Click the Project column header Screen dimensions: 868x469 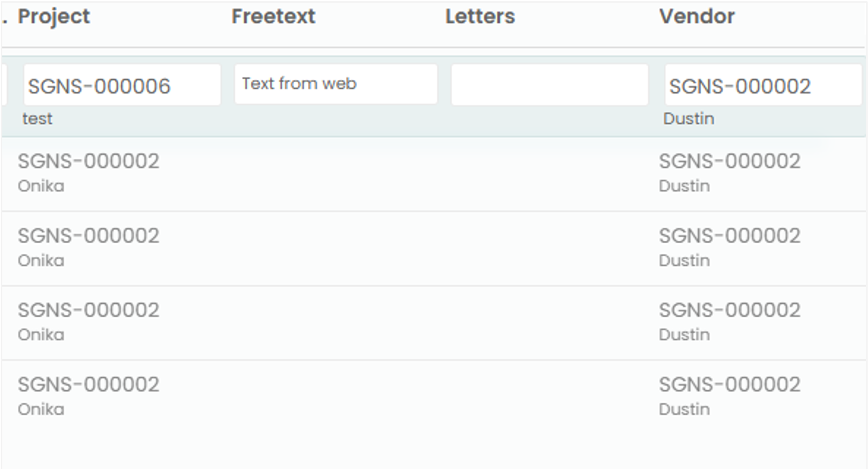click(x=53, y=17)
